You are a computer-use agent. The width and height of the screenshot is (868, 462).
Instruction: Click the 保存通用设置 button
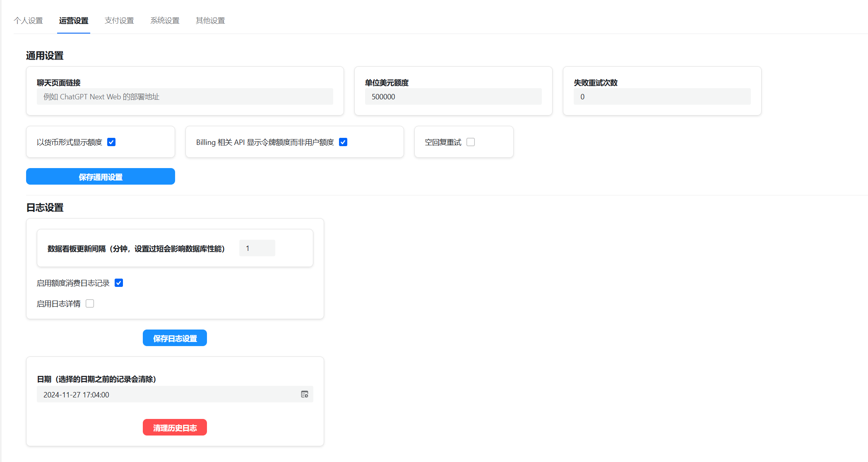point(101,177)
